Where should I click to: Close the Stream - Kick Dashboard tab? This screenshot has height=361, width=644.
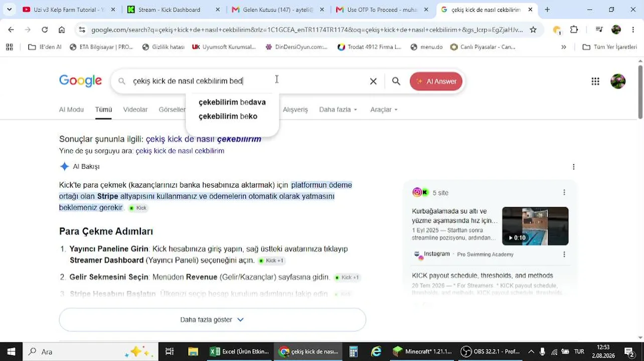218,10
